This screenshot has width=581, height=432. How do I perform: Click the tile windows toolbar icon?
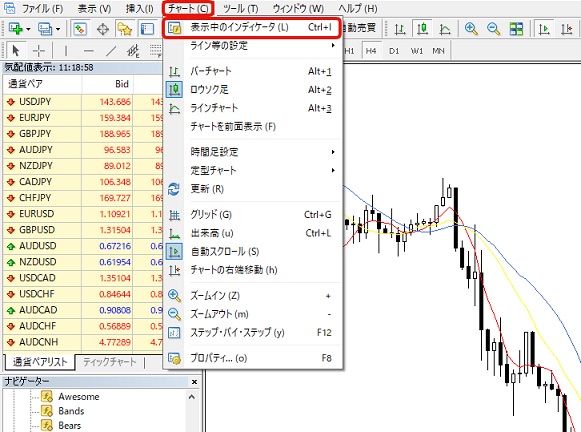click(516, 29)
